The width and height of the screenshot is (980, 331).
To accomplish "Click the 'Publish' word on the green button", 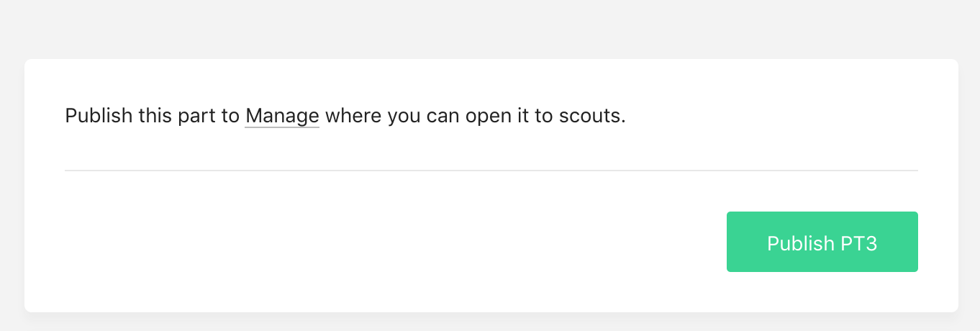I will pyautogui.click(x=800, y=242).
